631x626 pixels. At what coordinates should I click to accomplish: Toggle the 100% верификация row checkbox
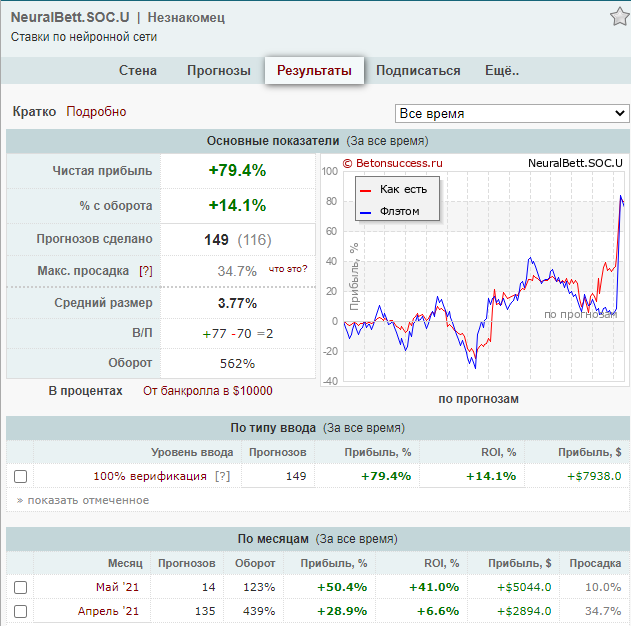tap(21, 476)
